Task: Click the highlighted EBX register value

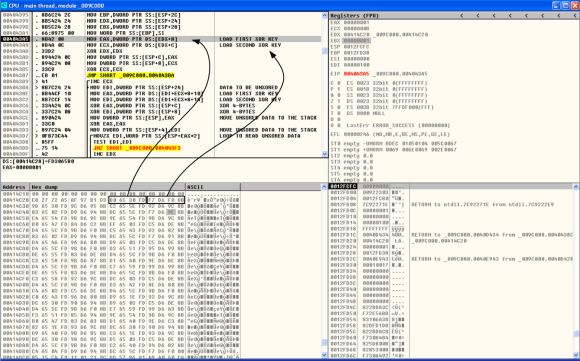Action: (x=357, y=41)
